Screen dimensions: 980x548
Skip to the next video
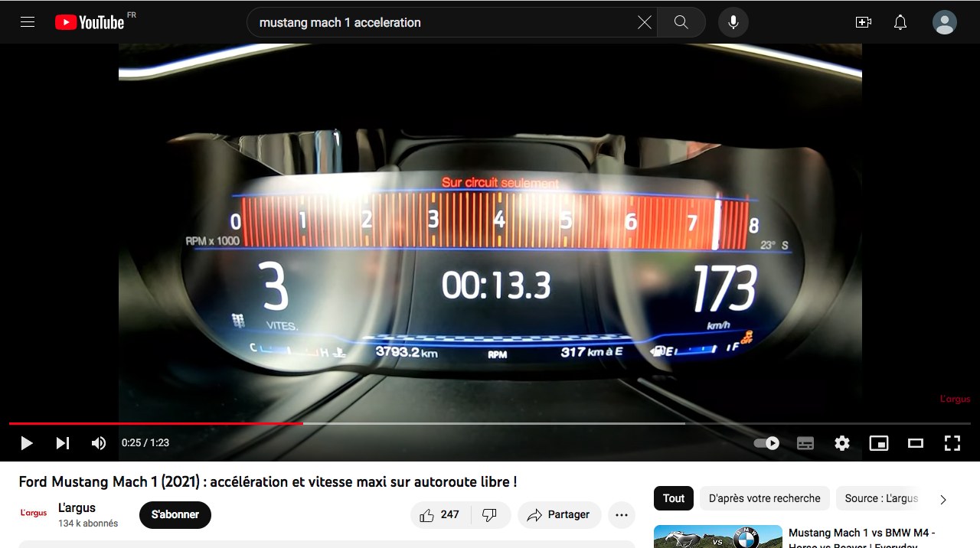(x=63, y=443)
